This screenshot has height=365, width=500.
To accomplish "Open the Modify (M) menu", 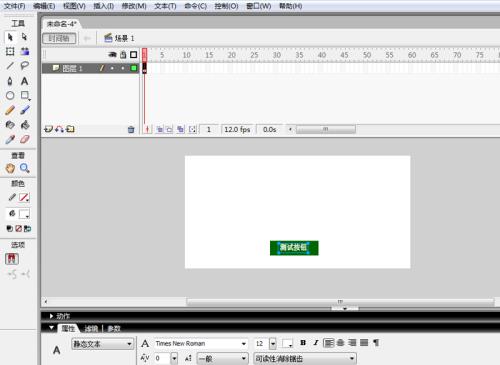I will click(134, 6).
